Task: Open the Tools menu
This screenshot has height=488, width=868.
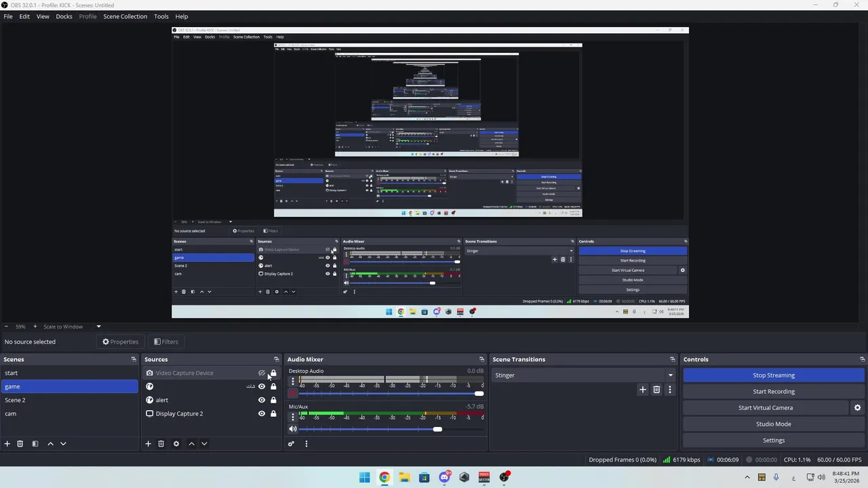Action: point(161,16)
